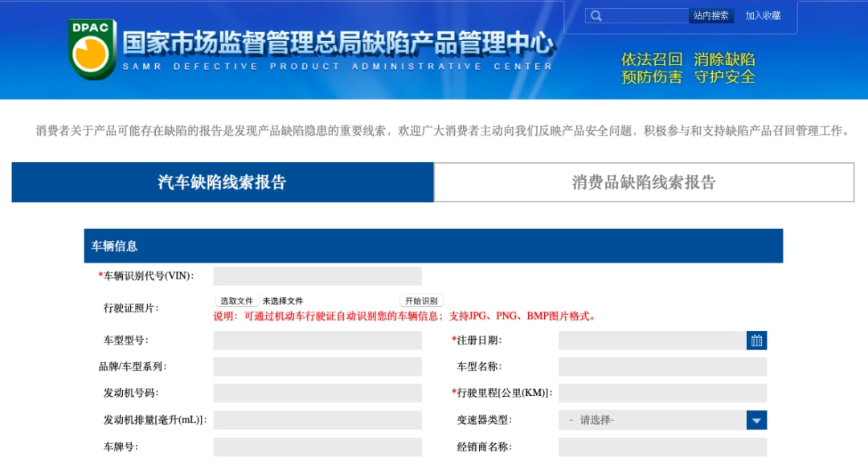
Task: Click the 经销商名称 input field
Action: (x=662, y=447)
